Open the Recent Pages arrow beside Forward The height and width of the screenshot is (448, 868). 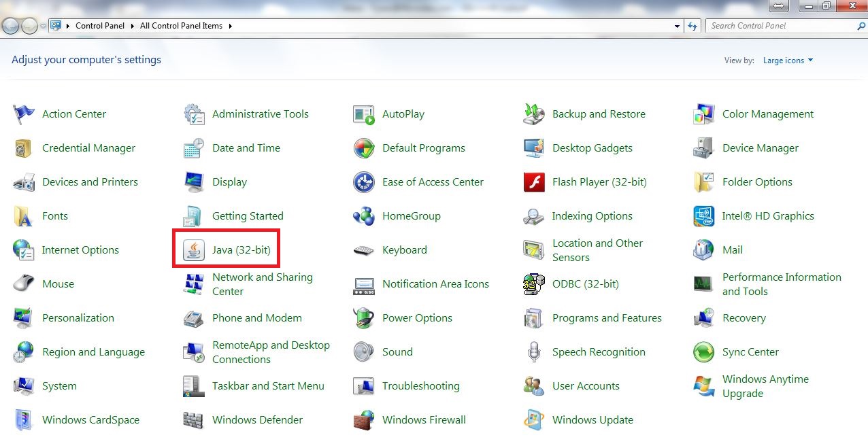click(x=44, y=27)
